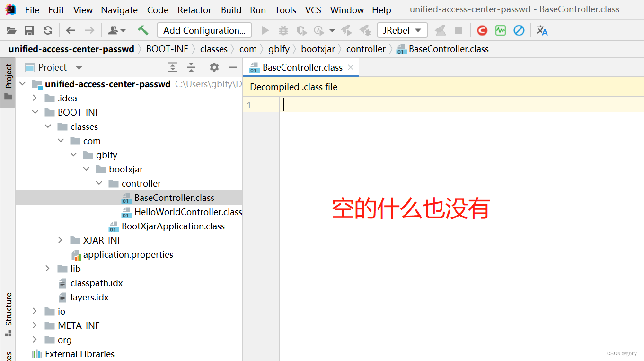The height and width of the screenshot is (361, 644).
Task: Select application.properties file
Action: coord(128,254)
